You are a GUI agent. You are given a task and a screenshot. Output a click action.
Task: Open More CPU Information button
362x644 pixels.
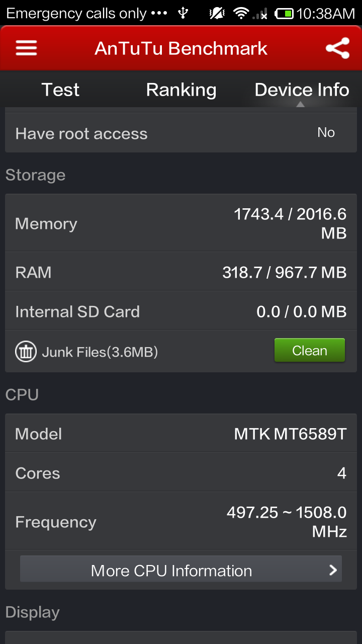click(x=181, y=569)
